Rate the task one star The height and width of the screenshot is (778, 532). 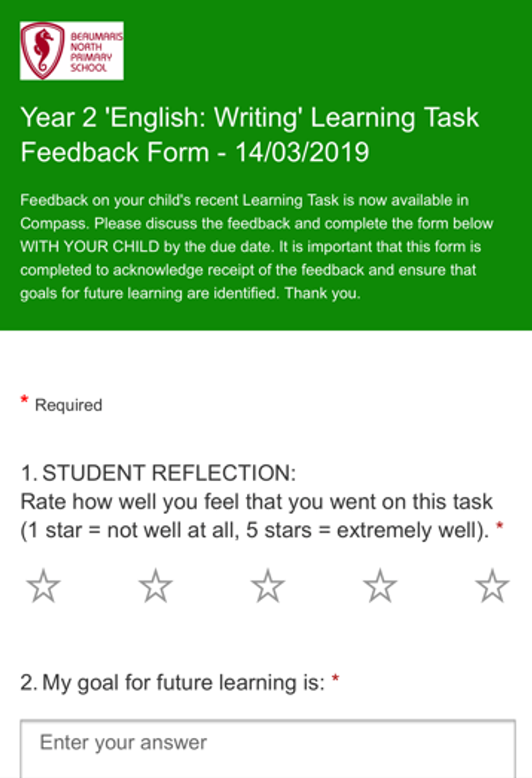point(43,587)
